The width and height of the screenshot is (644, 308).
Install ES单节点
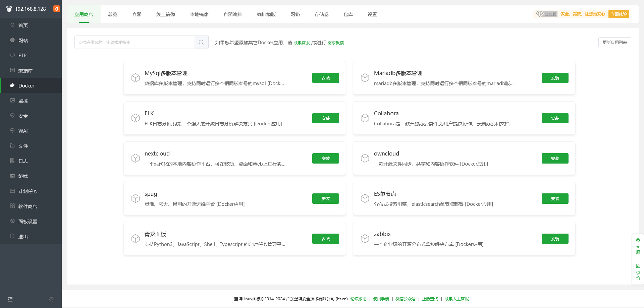tap(555, 198)
